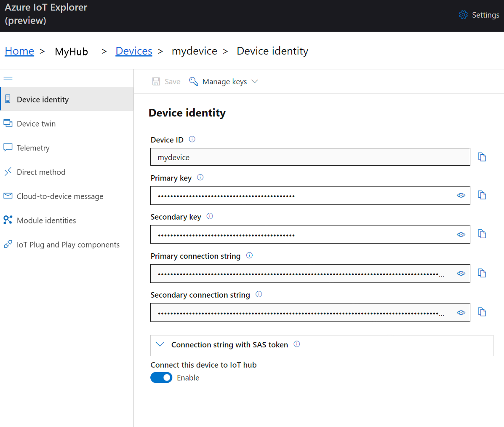Click inside the Device ID field
The image size is (504, 427).
click(295, 156)
